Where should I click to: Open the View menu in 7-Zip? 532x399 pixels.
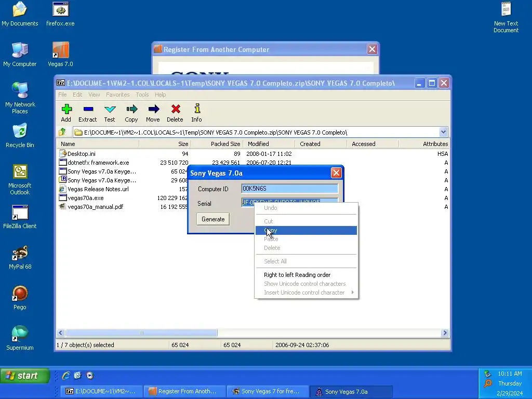[x=94, y=95]
